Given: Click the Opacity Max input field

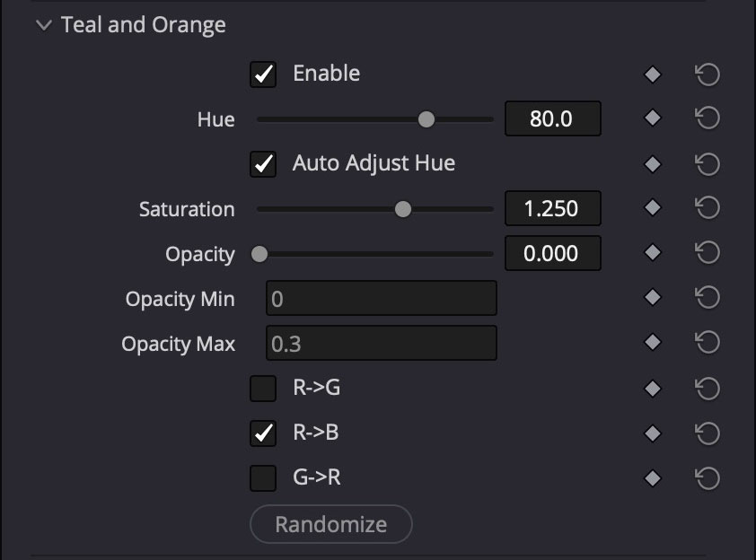Looking at the screenshot, I should click(x=381, y=344).
